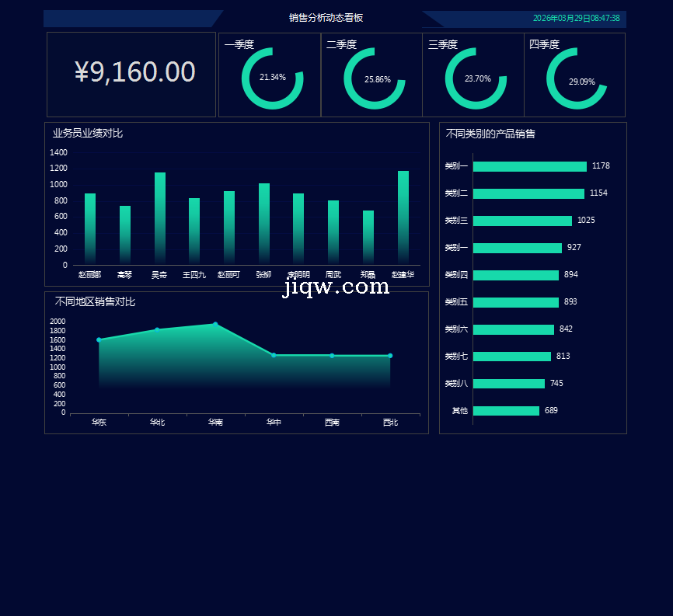Screen dimensions: 673x616
Task: Select the 类别二 bar showing 1154
Action: (528, 193)
